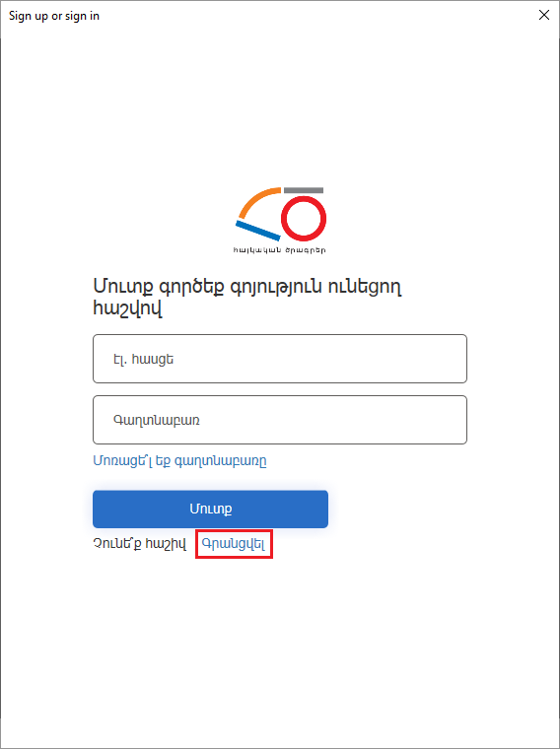This screenshot has height=749, width=560.
Task: Click the Չունե՞ք հաշիվ label text
Action: tap(139, 544)
